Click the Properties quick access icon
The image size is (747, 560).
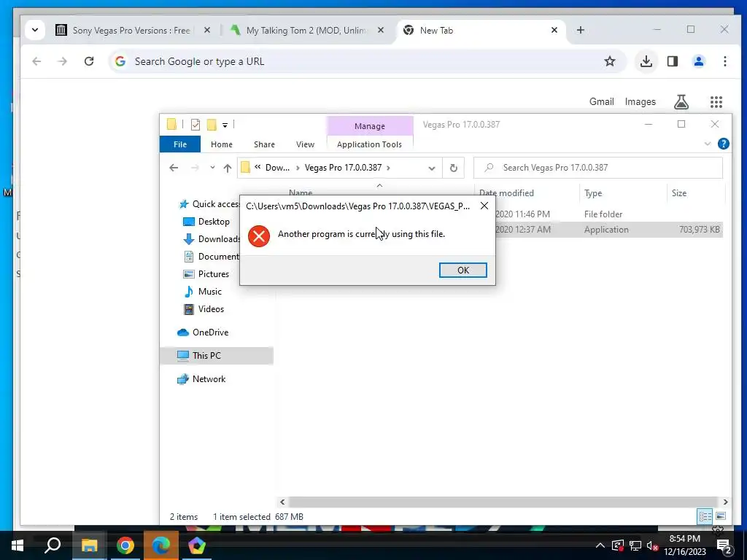click(196, 125)
